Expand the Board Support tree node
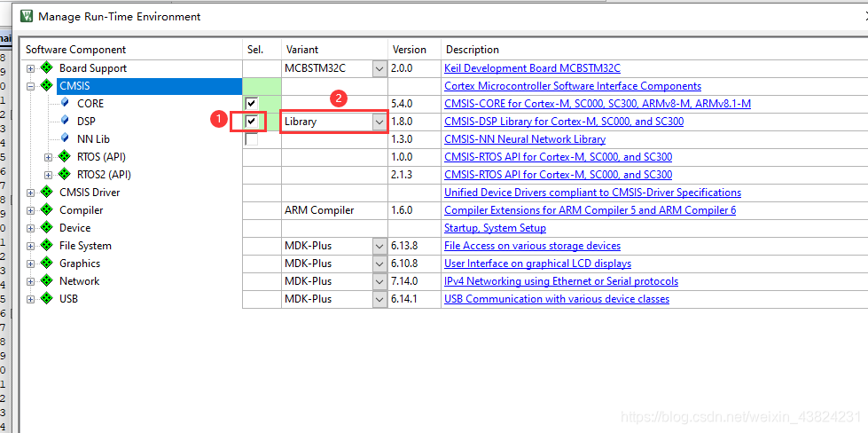The width and height of the screenshot is (868, 433). point(30,68)
